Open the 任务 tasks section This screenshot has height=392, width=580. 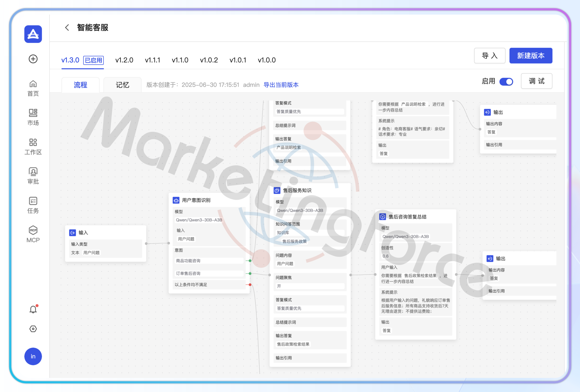(33, 205)
